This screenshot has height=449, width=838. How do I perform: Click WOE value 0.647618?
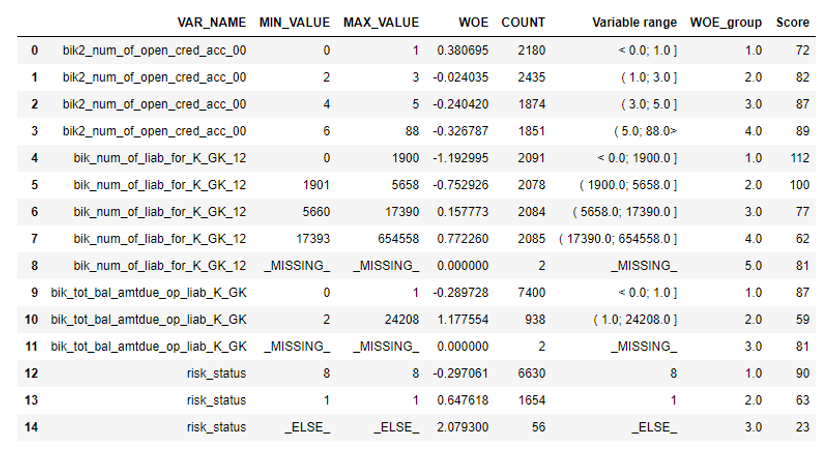click(462, 400)
